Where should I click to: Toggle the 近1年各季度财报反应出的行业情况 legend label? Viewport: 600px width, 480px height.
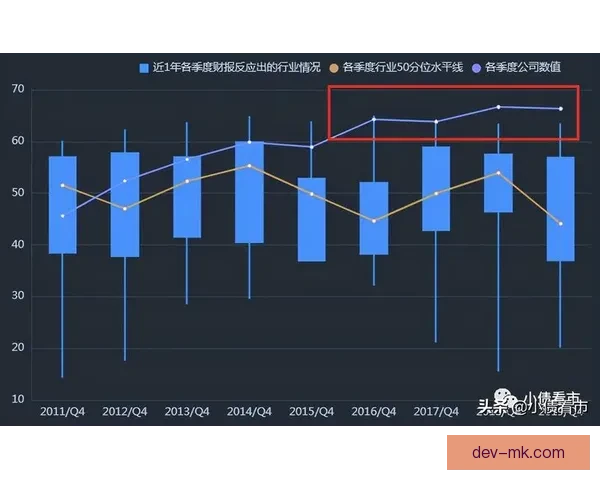tap(236, 68)
